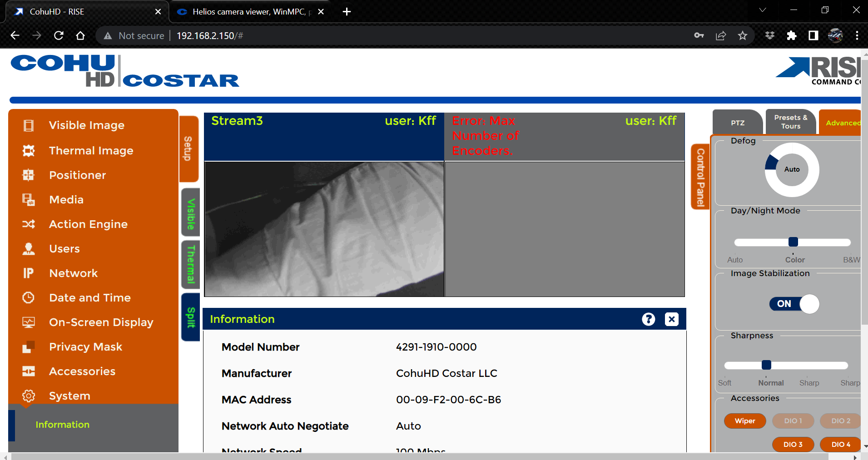The height and width of the screenshot is (460, 868).
Task: Click the Visible Image filmstrip icon
Action: 29,125
